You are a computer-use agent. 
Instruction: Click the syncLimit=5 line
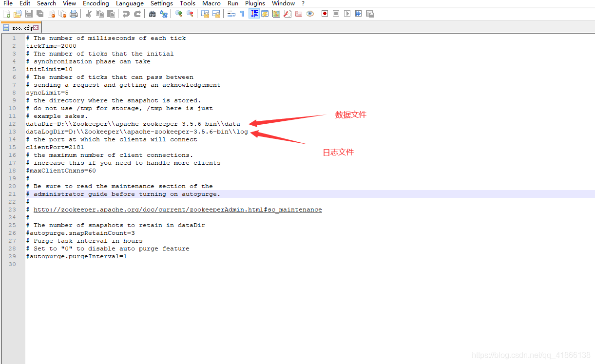[47, 93]
